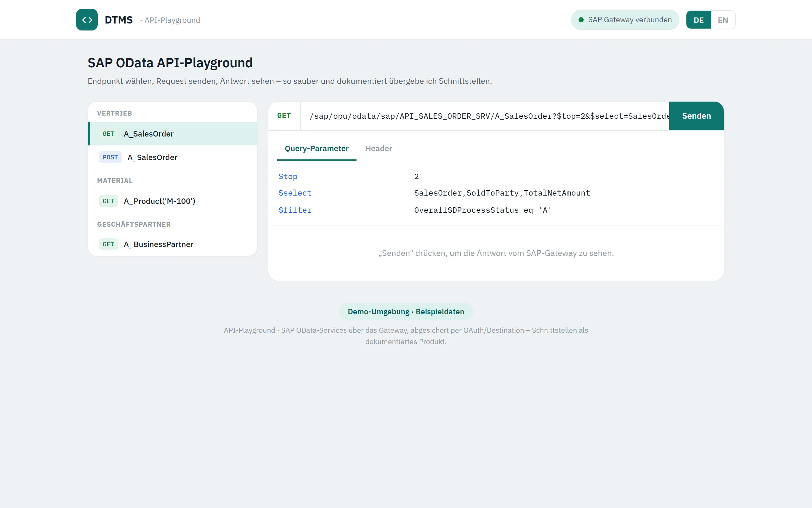Click the response placeholder text about Senden
This screenshot has width=812, height=508.
(496, 253)
